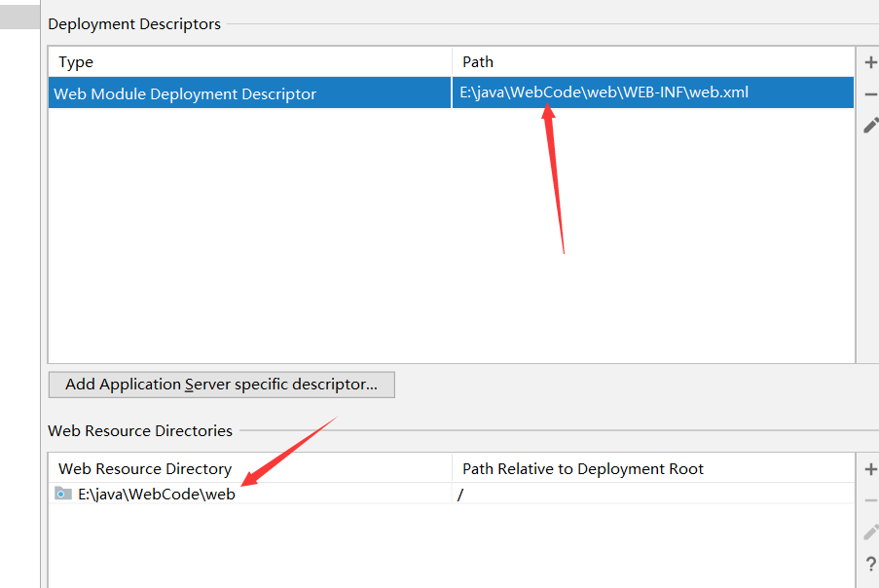Open help for web resource directories
This screenshot has height=588, width=879.
coord(870,564)
